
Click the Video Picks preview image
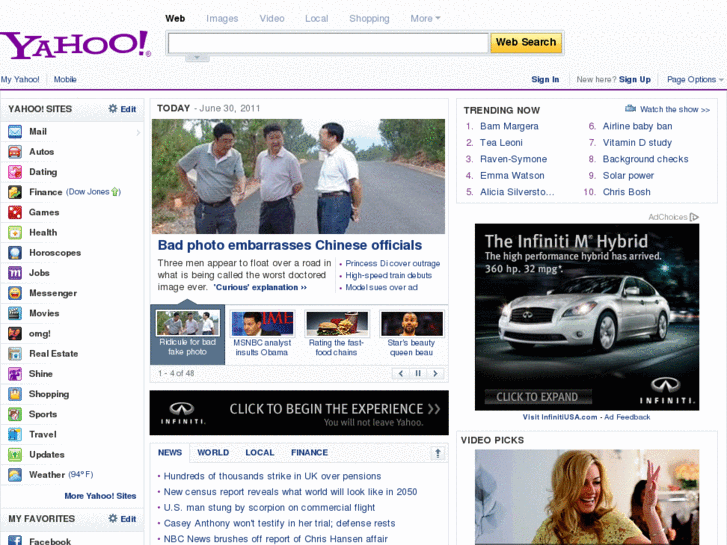point(587,497)
